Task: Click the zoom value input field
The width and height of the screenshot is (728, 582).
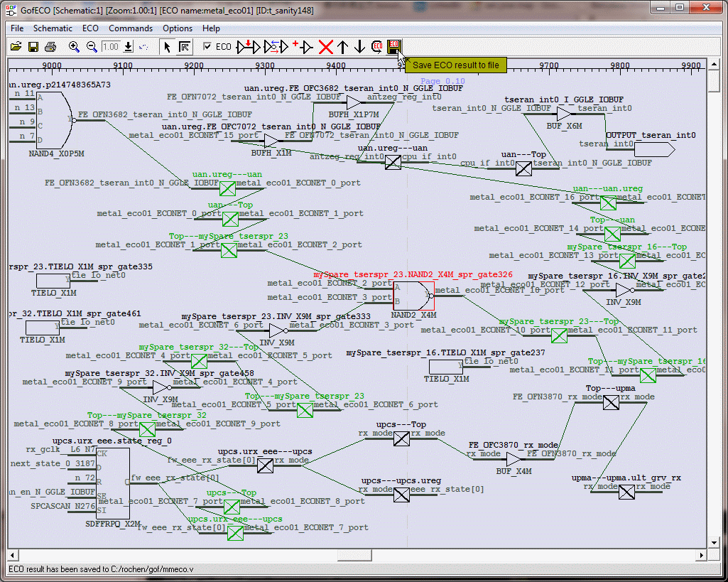Action: tap(111, 47)
